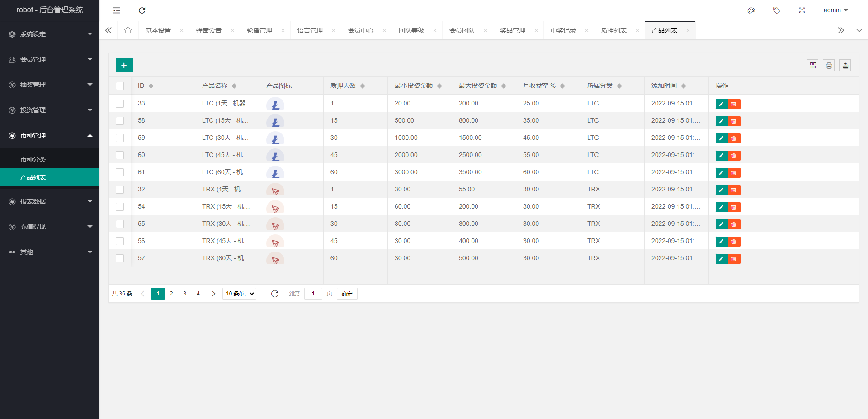Click the green add product button

[124, 65]
